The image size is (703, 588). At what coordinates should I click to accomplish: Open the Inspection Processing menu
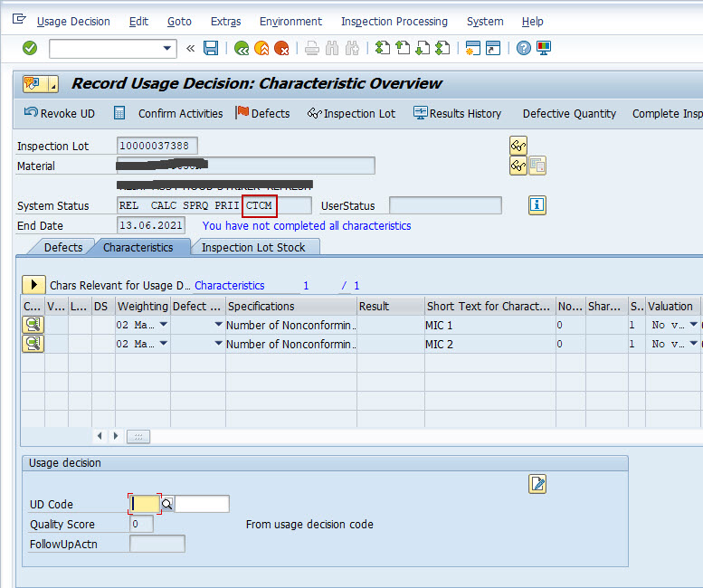click(394, 22)
